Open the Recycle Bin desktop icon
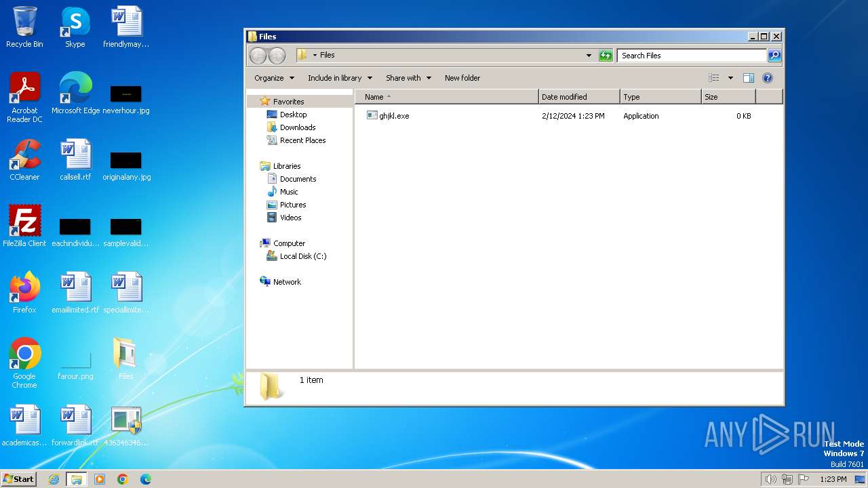The image size is (868, 488). coord(24,27)
